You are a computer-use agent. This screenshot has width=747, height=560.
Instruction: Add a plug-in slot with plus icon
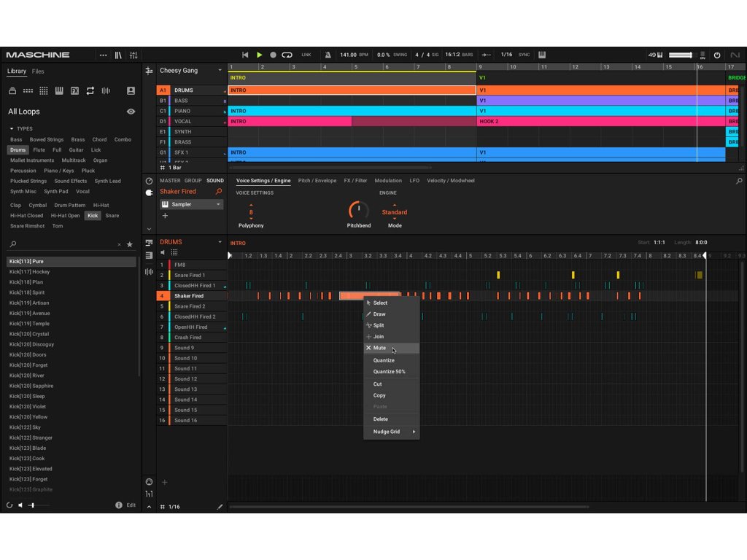click(x=165, y=216)
